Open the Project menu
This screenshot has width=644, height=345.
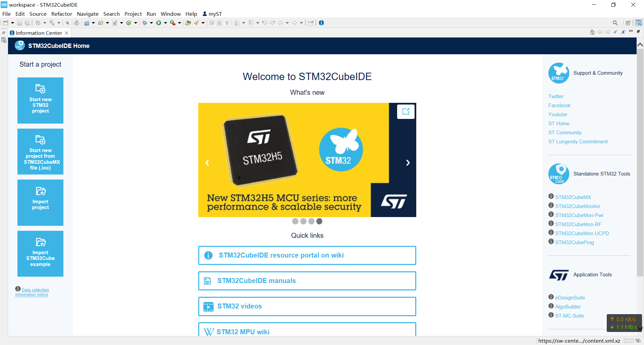click(133, 14)
